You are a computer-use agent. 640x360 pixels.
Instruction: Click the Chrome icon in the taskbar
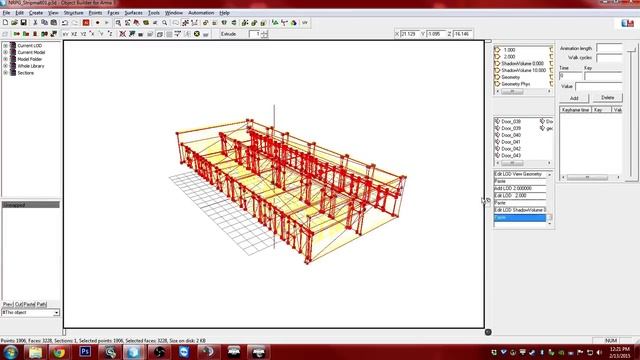pyautogui.click(x=59, y=352)
